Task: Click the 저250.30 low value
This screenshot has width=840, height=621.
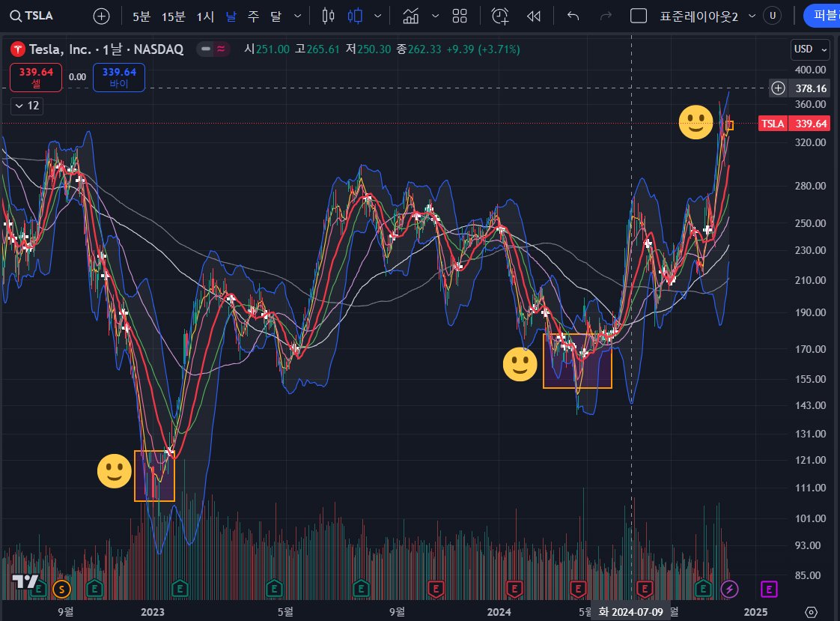Action: (x=368, y=49)
